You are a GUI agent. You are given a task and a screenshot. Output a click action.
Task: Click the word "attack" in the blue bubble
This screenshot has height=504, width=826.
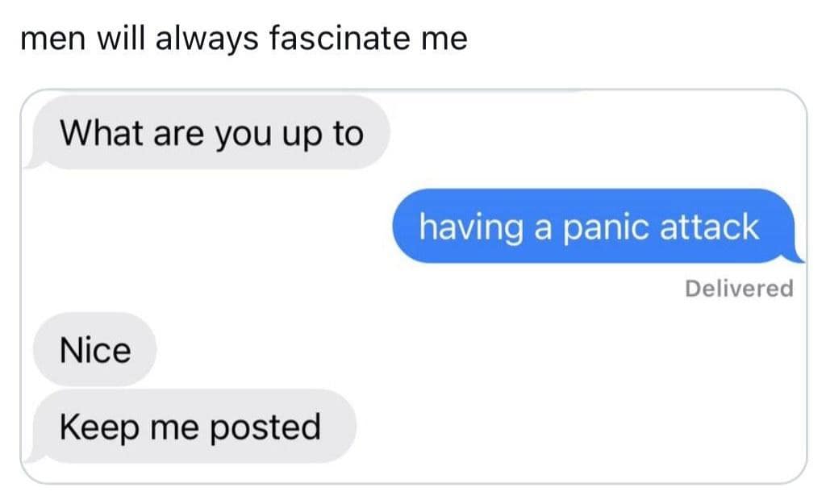pyautogui.click(x=709, y=227)
